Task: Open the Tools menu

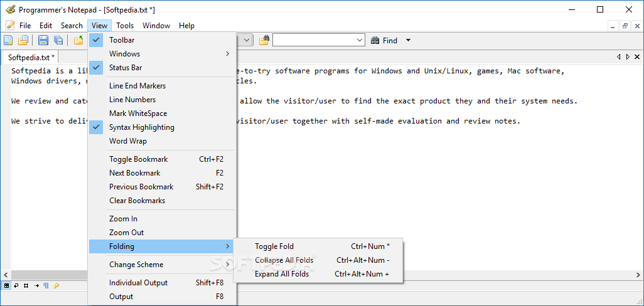Action: (125, 26)
